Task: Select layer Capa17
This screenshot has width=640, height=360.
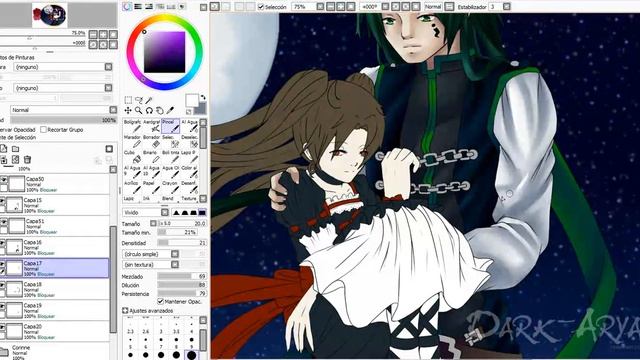Action: [x=55, y=268]
